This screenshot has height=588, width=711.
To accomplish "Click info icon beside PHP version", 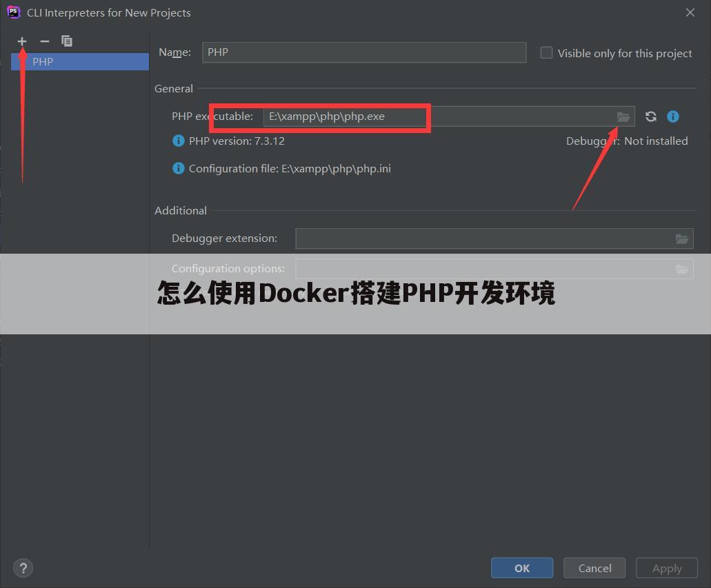I will pyautogui.click(x=178, y=141).
